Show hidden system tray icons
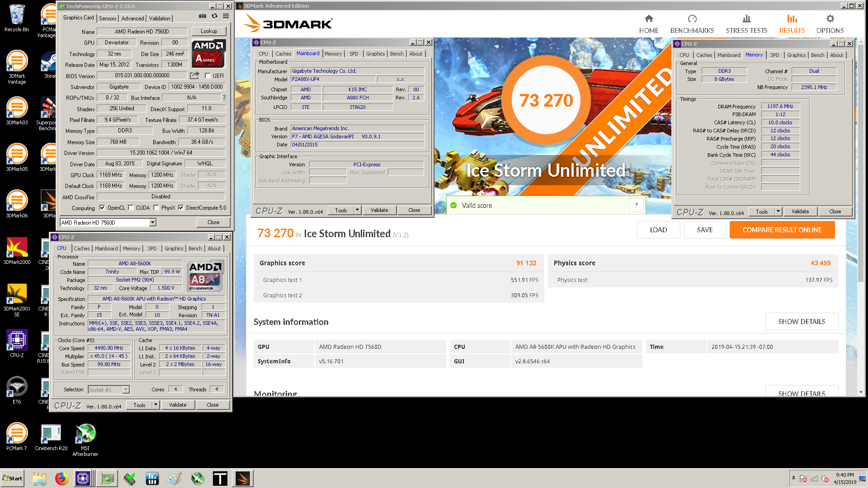Screen dimensions: 868x488 [793, 478]
